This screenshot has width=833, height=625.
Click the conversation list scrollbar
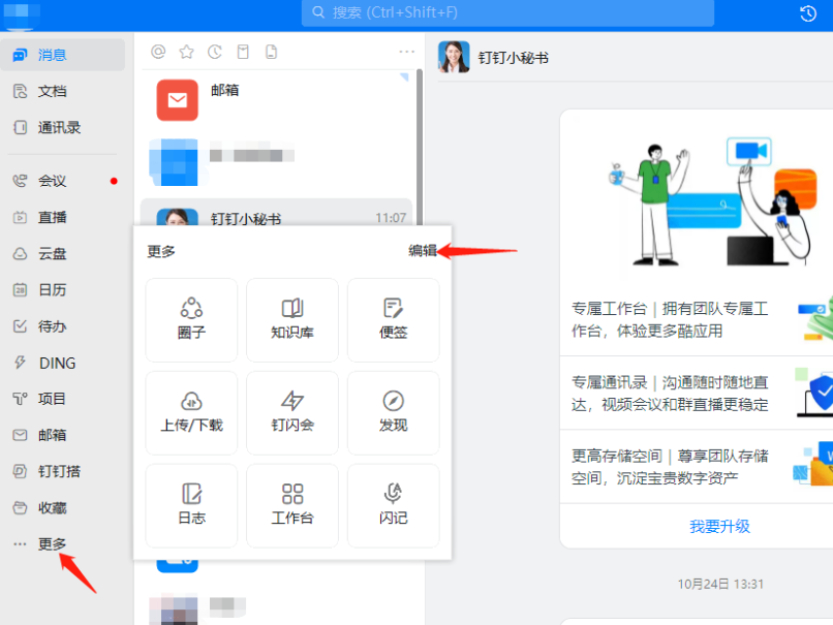tap(419, 147)
